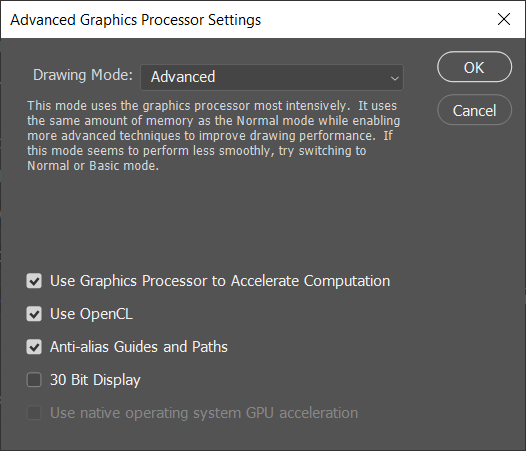This screenshot has height=451, width=526.
Task: Toggle the Anti-alias Guides and Paths checkbox
Action: (x=34, y=347)
